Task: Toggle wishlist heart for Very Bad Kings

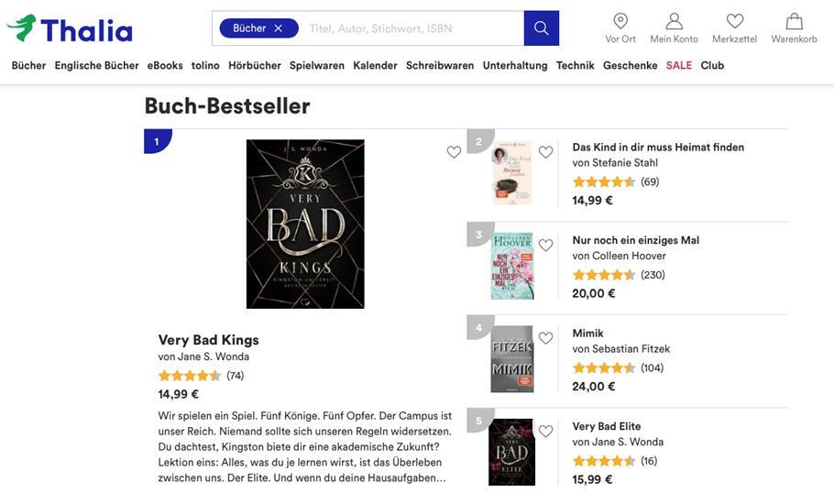Action: tap(454, 152)
